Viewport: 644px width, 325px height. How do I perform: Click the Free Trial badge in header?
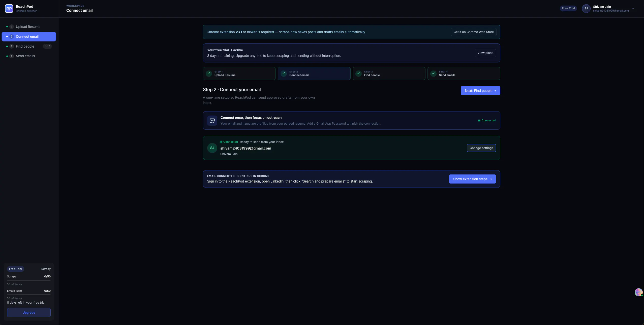568,9
